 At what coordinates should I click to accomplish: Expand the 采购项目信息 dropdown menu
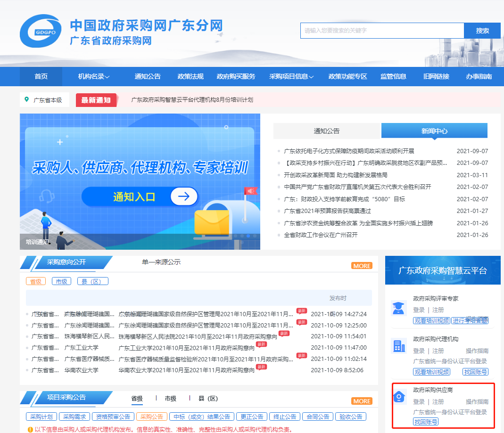pos(291,76)
